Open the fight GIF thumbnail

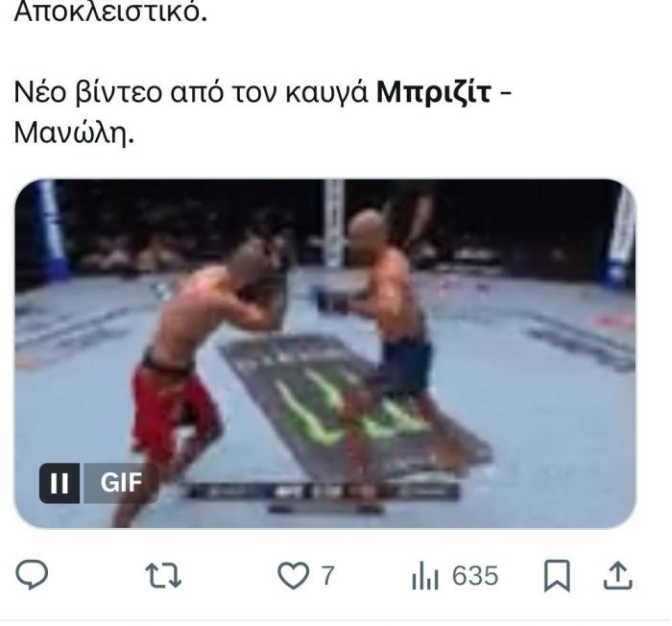(x=325, y=353)
